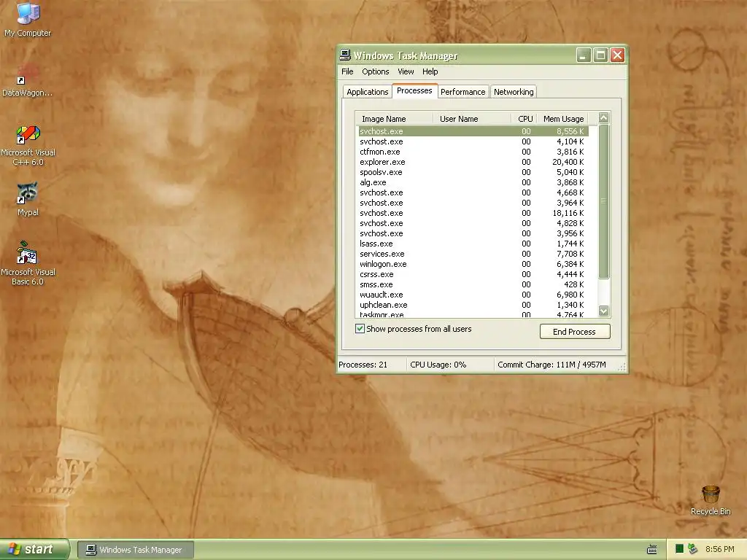This screenshot has width=747, height=560.
Task: Select the Recycle Bin bucket icon
Action: [711, 494]
